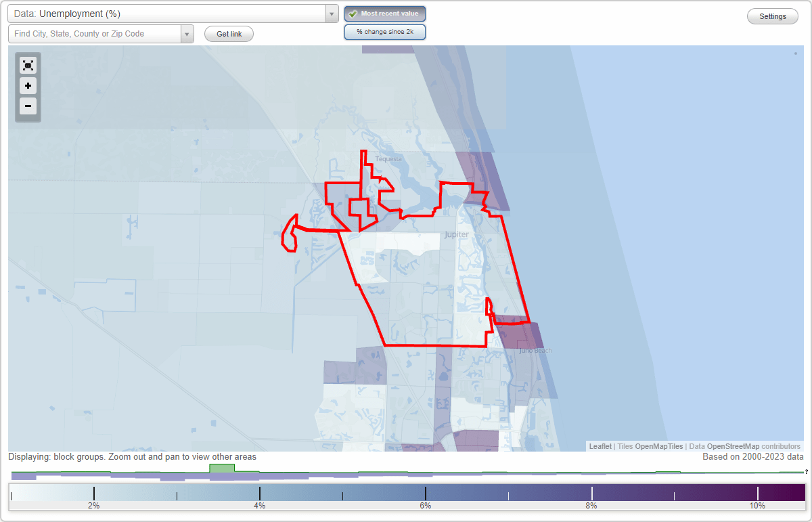Viewport: 812px width, 522px height.
Task: Follow the Leaflet attribution link
Action: 600,446
